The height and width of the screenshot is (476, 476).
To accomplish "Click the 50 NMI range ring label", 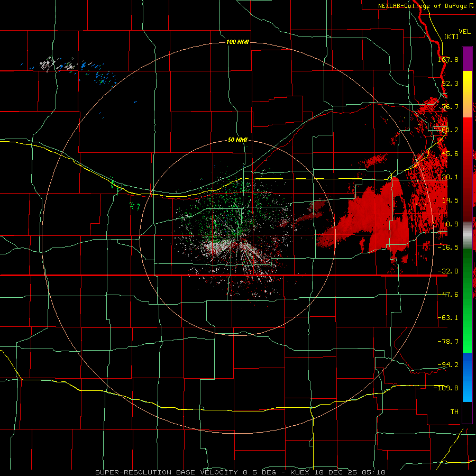I will click(237, 140).
